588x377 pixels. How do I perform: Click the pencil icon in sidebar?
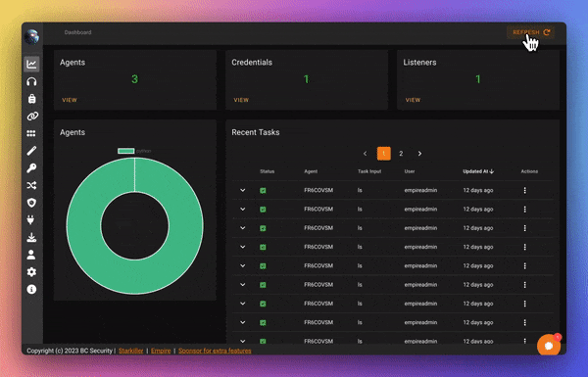pos(31,151)
